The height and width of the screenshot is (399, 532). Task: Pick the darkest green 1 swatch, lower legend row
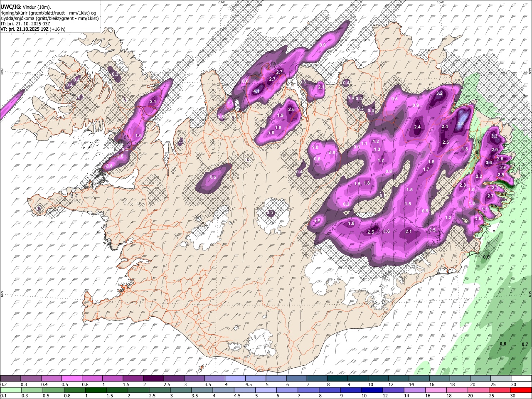(96, 390)
